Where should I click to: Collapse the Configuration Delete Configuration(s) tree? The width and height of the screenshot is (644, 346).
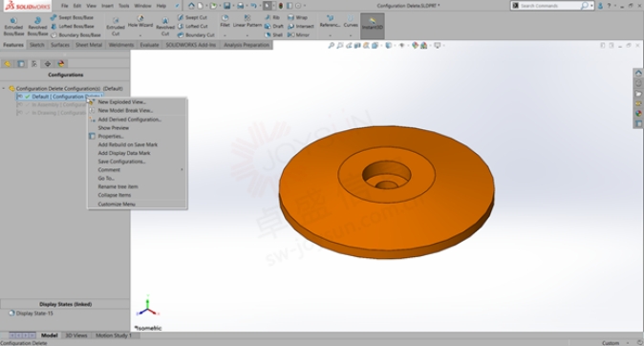4,88
